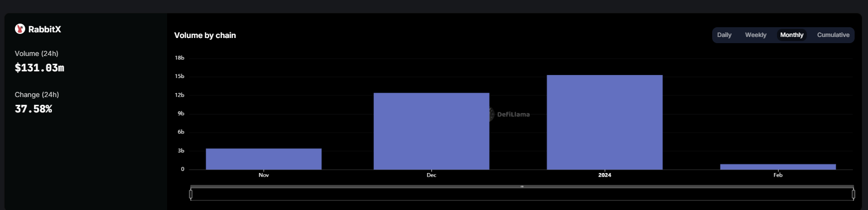Click the Dec volume bar
868x210 pixels.
point(431,131)
